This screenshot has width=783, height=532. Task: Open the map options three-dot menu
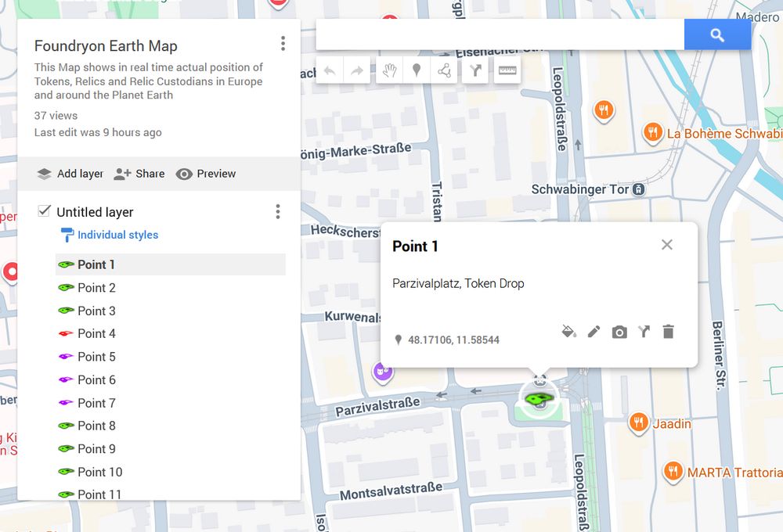283,43
